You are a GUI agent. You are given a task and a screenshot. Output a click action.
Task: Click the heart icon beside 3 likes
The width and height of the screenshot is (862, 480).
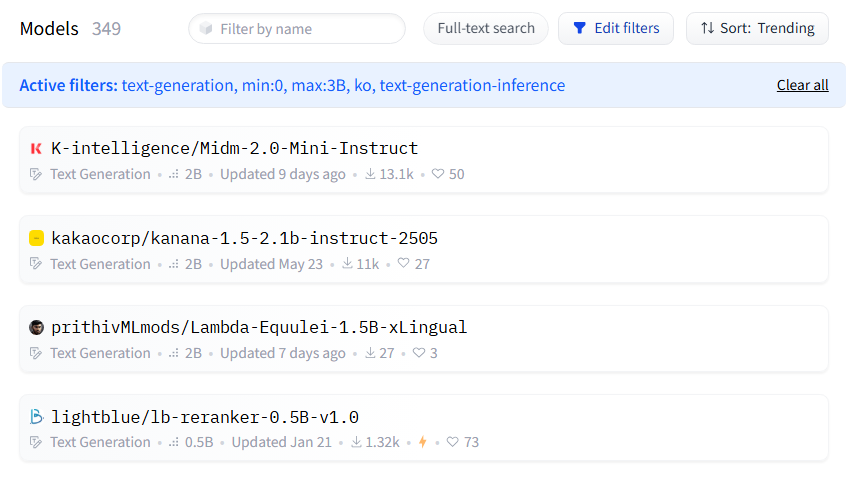(419, 352)
